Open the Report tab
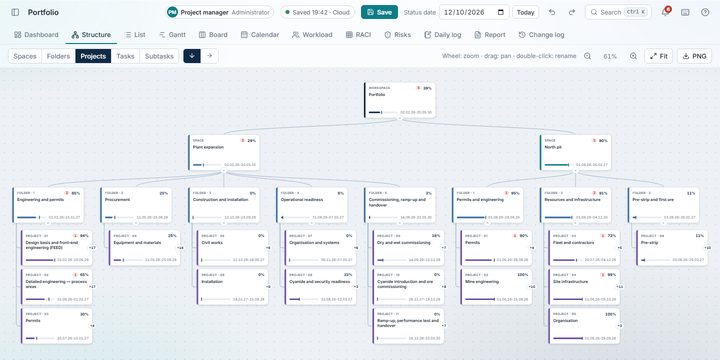Image resolution: width=720 pixels, height=360 pixels. [x=490, y=35]
